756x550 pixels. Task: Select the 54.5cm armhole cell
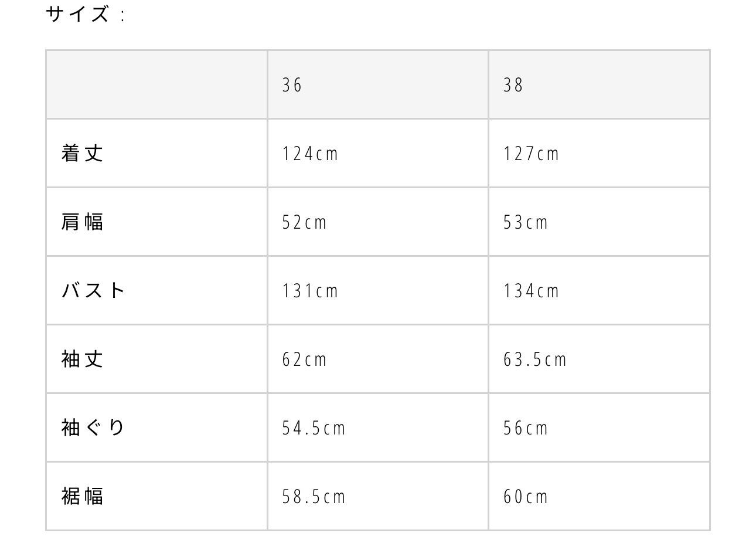click(314, 428)
